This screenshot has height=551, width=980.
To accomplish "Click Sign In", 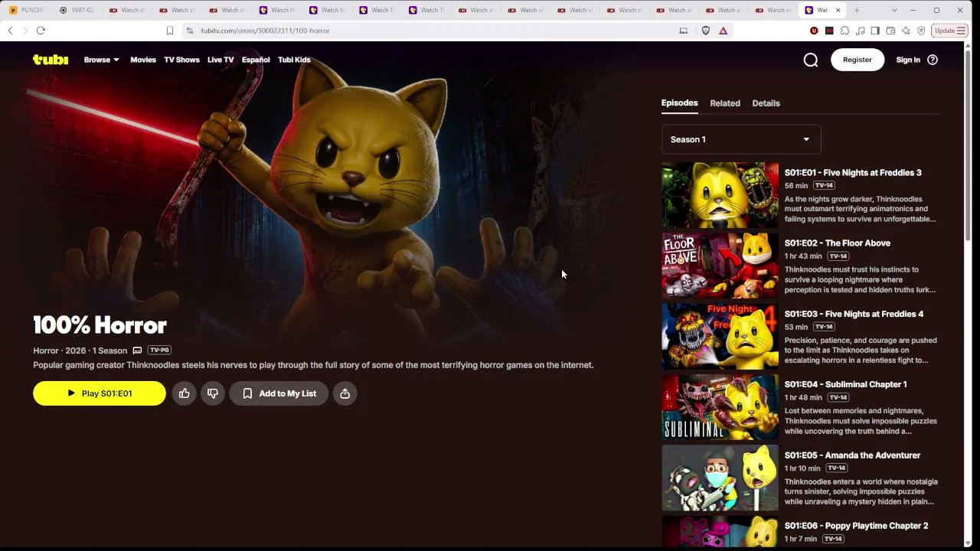I will [x=908, y=60].
